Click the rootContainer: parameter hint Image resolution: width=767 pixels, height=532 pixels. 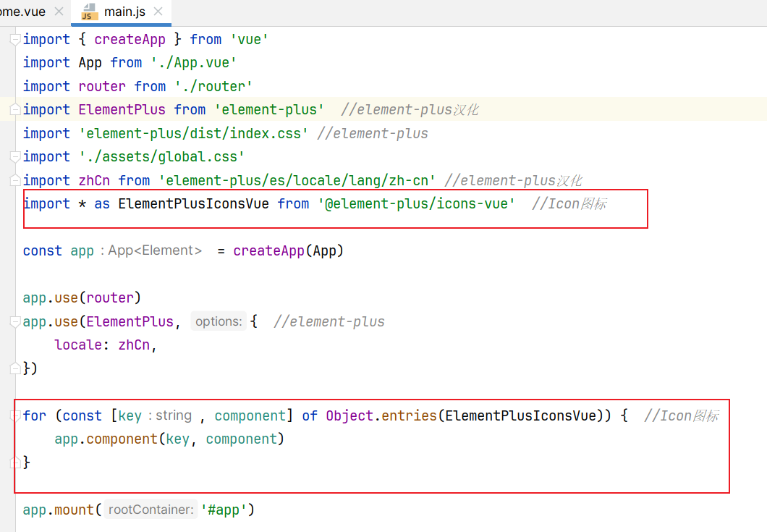pyautogui.click(x=151, y=510)
